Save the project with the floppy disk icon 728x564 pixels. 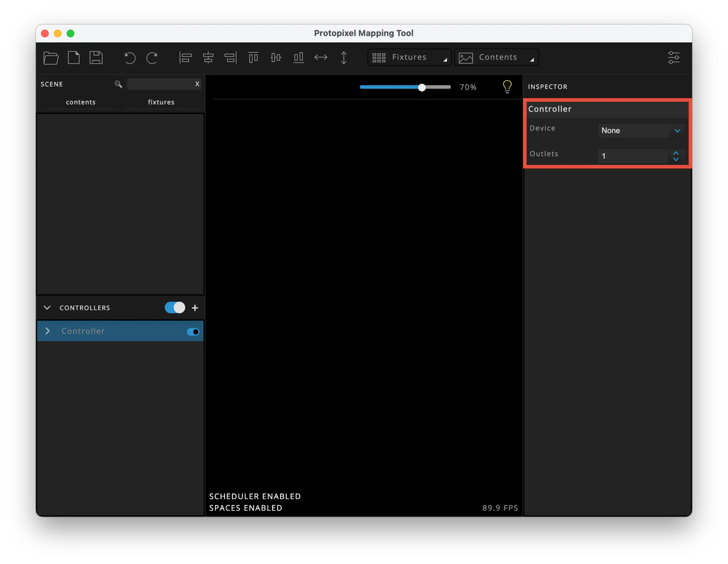tap(96, 58)
